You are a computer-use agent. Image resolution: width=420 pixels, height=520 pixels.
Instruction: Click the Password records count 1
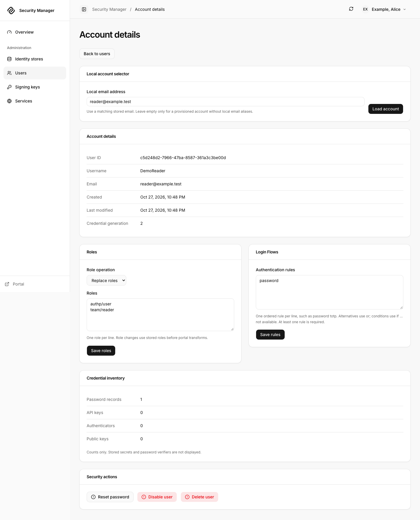[x=141, y=399]
